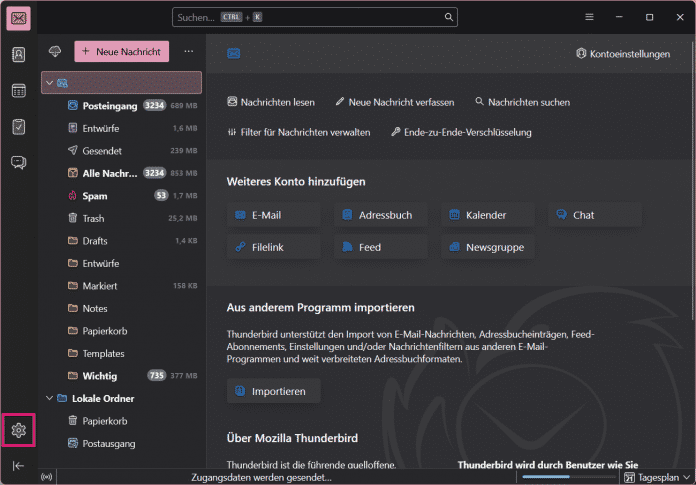696x485 pixels.
Task: Open the Tasks space in sidebar
Action: [x=19, y=127]
